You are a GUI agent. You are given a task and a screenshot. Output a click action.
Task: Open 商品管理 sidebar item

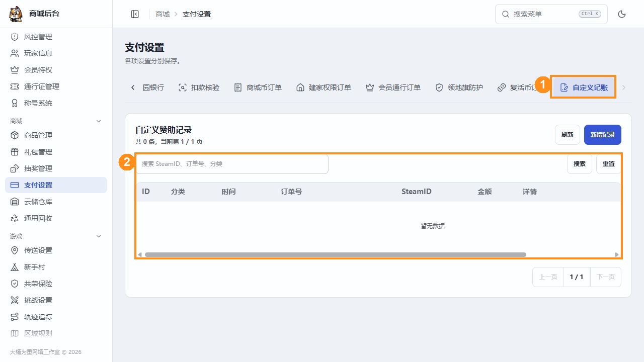tap(56, 135)
